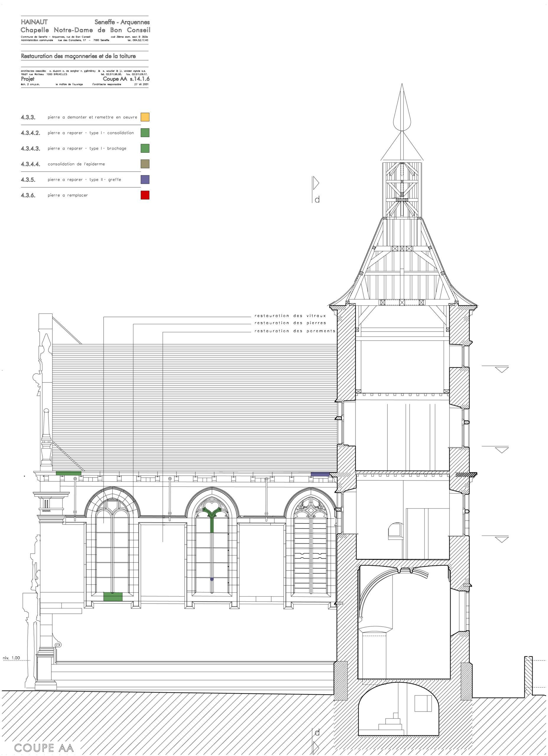The image size is (548, 756).
Task: Pick the green swatch for type I consolidation
Action: pyautogui.click(x=145, y=133)
